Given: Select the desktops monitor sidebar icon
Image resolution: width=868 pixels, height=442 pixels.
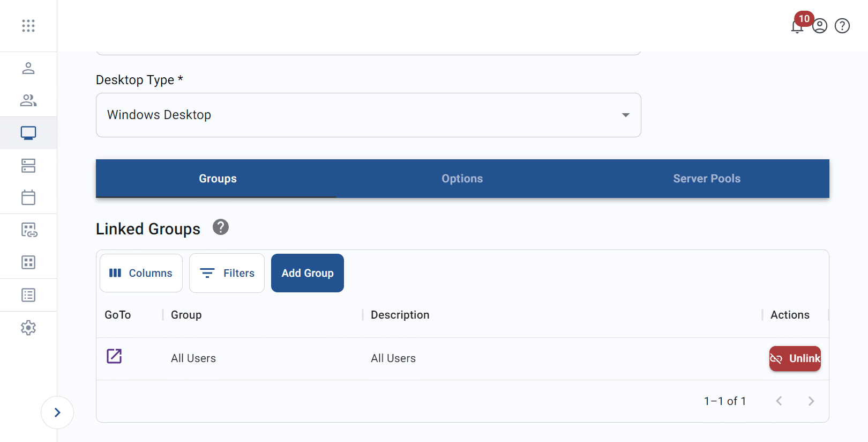Looking at the screenshot, I should 28,133.
